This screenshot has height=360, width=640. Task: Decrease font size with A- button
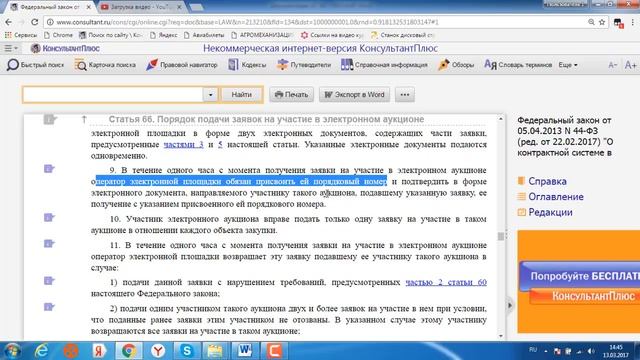pos(612,65)
